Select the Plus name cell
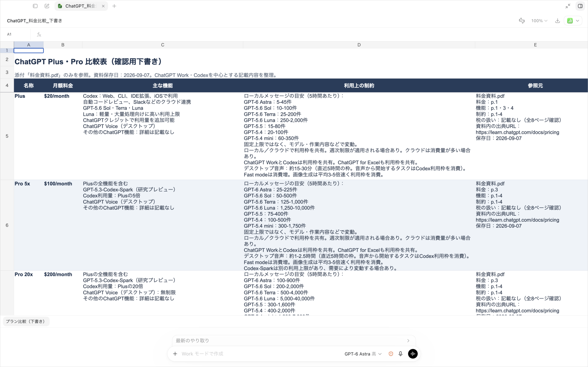Image resolution: width=588 pixels, height=367 pixels. (x=29, y=136)
